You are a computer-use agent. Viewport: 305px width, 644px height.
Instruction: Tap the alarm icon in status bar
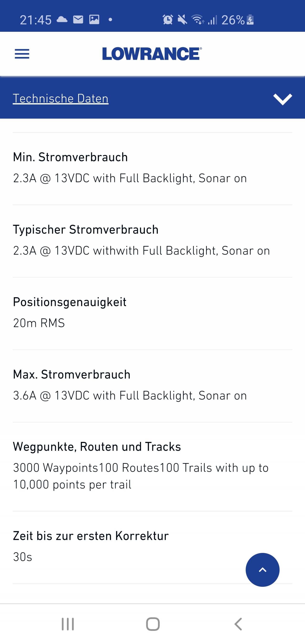168,20
